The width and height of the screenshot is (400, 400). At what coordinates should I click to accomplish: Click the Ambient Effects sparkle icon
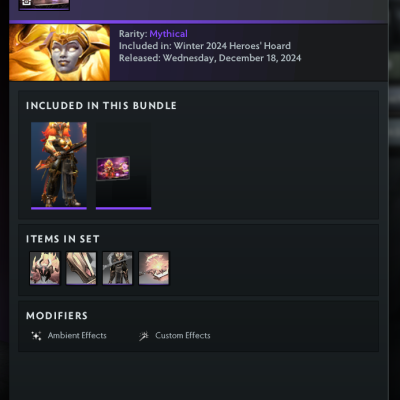point(36,336)
